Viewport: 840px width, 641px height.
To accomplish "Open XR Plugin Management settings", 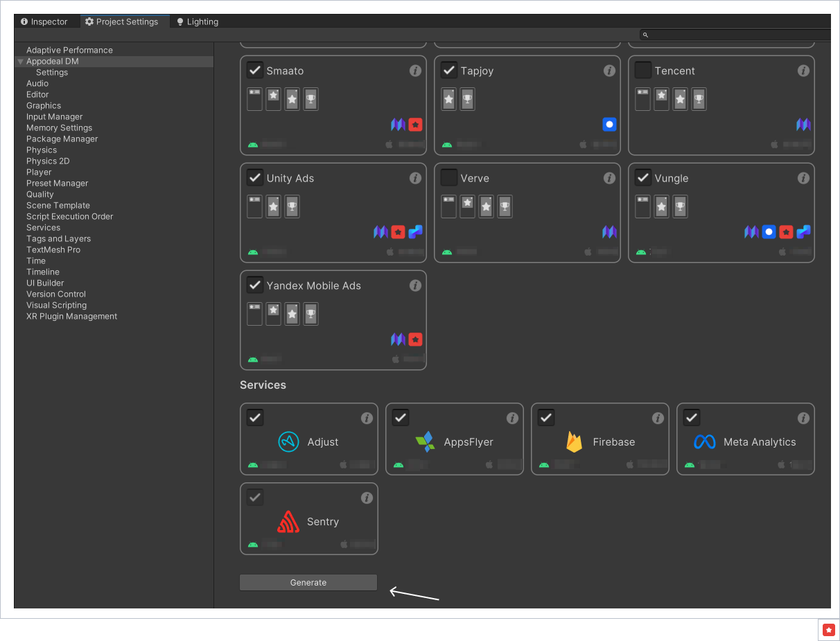I will (x=71, y=317).
